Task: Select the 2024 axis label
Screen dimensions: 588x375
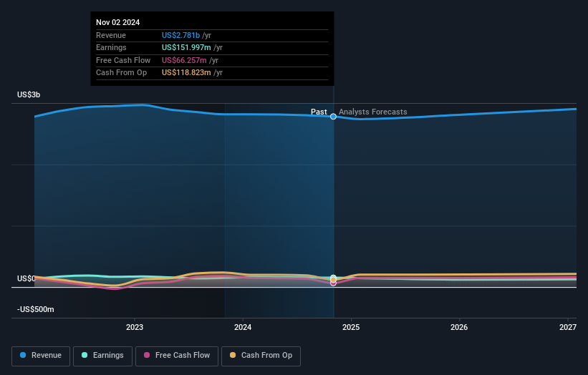Action: pyautogui.click(x=243, y=327)
